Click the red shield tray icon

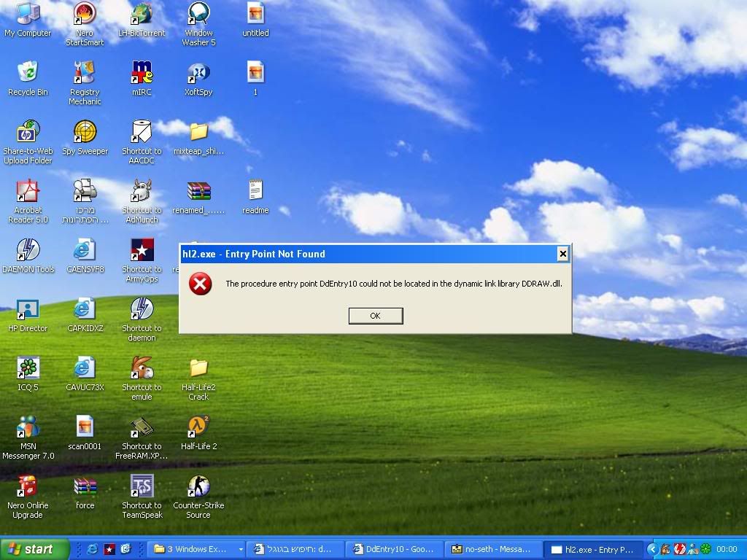tap(679, 549)
